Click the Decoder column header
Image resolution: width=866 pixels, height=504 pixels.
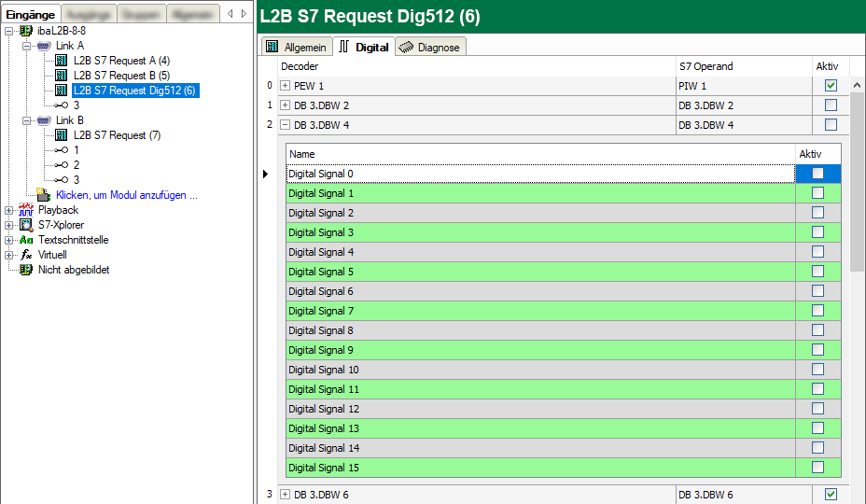[477, 66]
